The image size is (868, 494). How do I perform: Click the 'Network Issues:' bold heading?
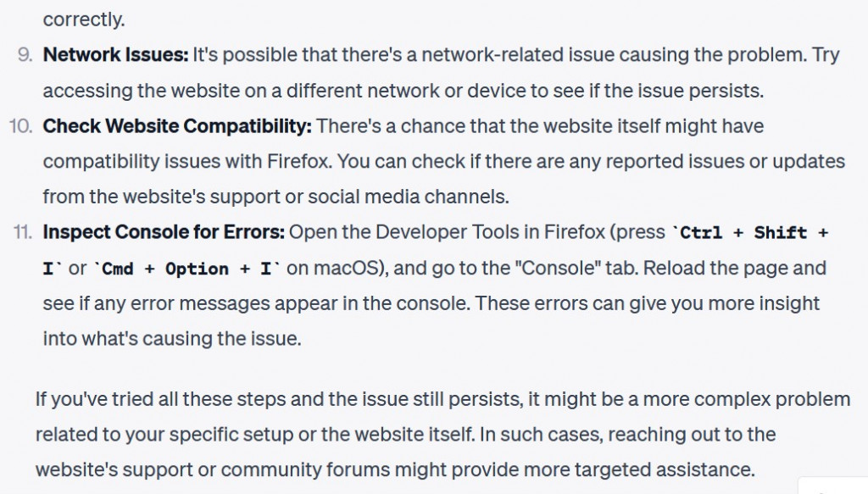coord(115,55)
